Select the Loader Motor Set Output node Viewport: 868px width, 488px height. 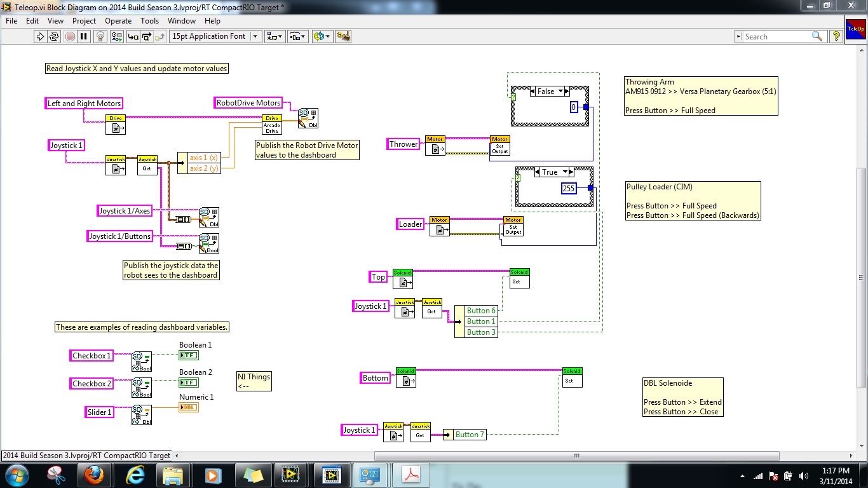513,226
